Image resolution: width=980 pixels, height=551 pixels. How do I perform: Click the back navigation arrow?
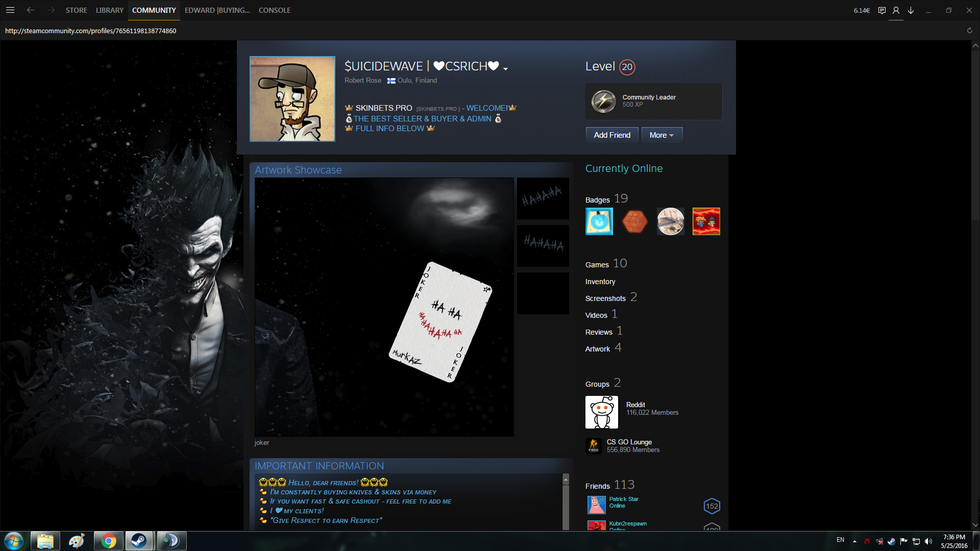coord(31,10)
